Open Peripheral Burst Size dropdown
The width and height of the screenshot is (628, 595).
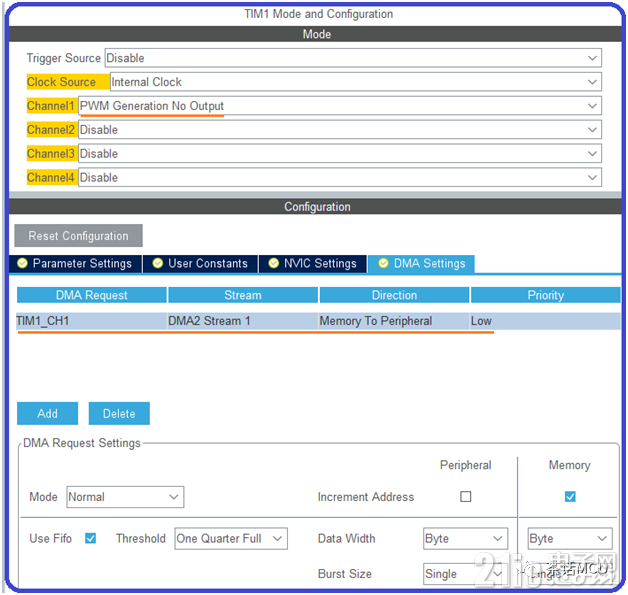pyautogui.click(x=465, y=574)
